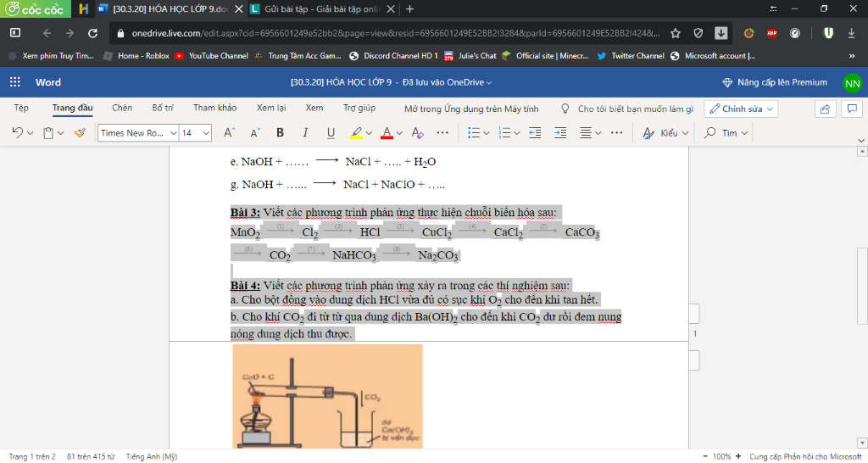868x463 pixels.
Task: Click the Clear Formatting icon
Action: click(x=418, y=133)
